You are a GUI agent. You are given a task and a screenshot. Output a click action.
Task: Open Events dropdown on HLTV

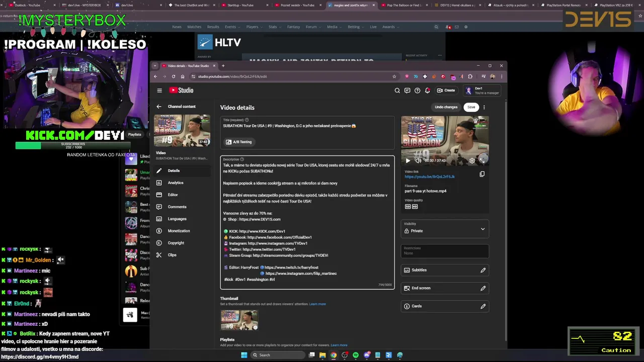[x=232, y=27]
